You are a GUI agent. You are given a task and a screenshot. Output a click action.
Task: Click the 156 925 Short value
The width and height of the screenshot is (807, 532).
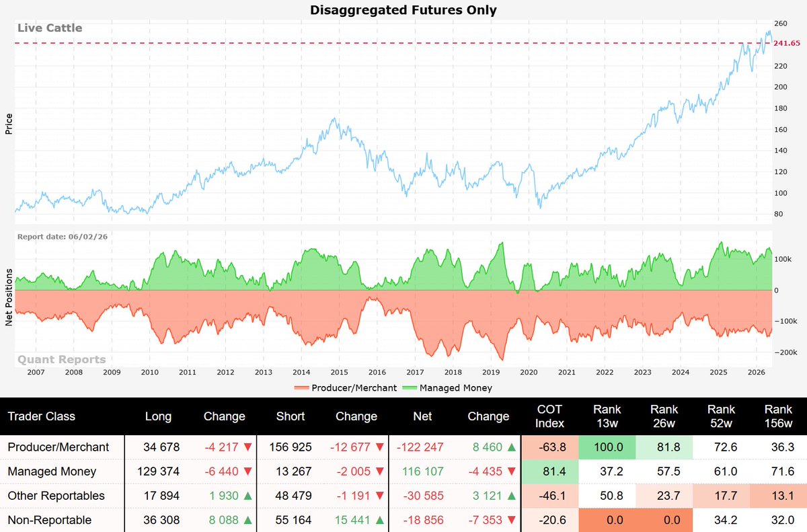tap(290, 447)
